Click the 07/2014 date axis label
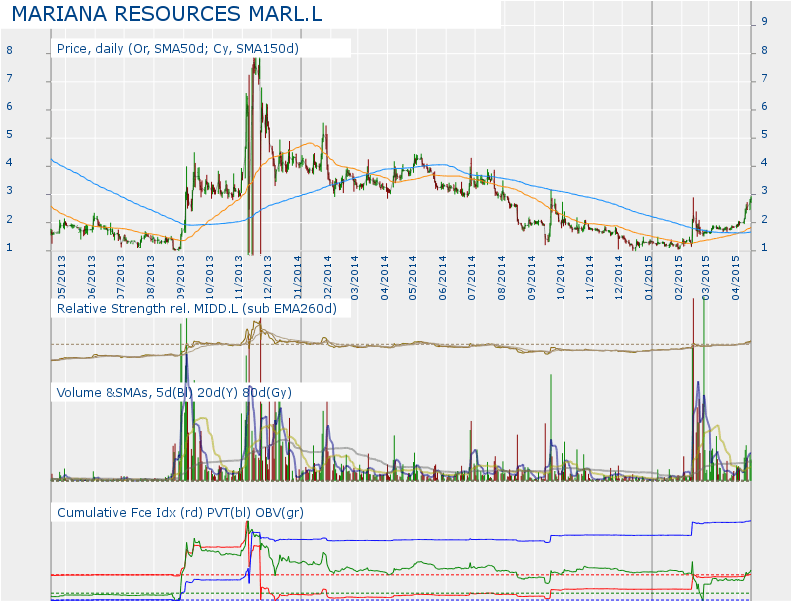This screenshot has width=791, height=601. tap(472, 278)
